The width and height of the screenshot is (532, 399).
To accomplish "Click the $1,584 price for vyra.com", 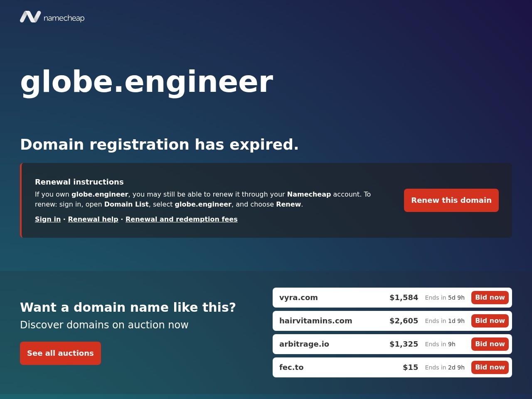I will tap(404, 298).
